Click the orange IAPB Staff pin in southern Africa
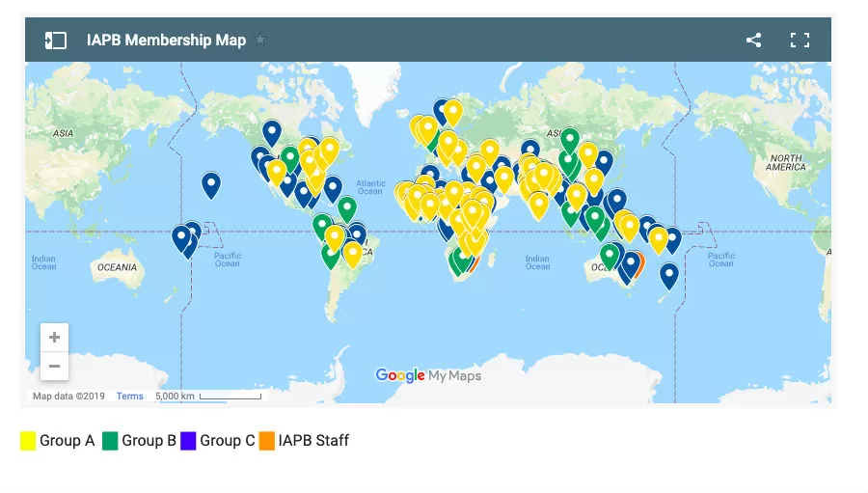This screenshot has width=868, height=493. tap(475, 263)
